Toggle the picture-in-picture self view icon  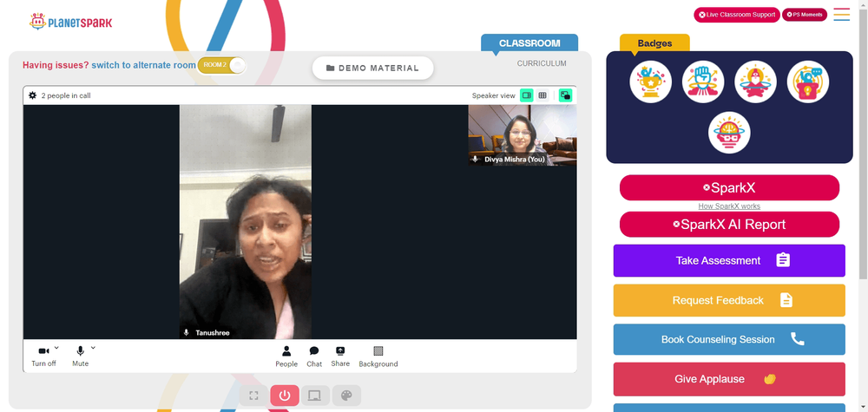(x=565, y=95)
